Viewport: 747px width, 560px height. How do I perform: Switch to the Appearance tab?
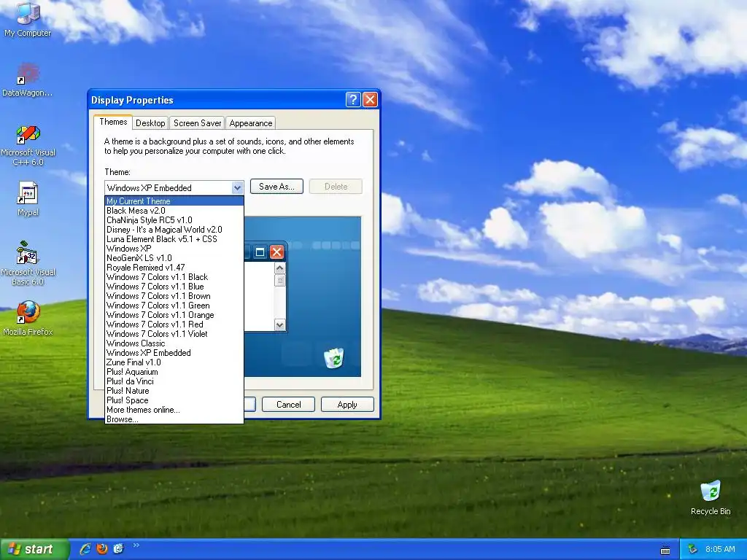251,122
